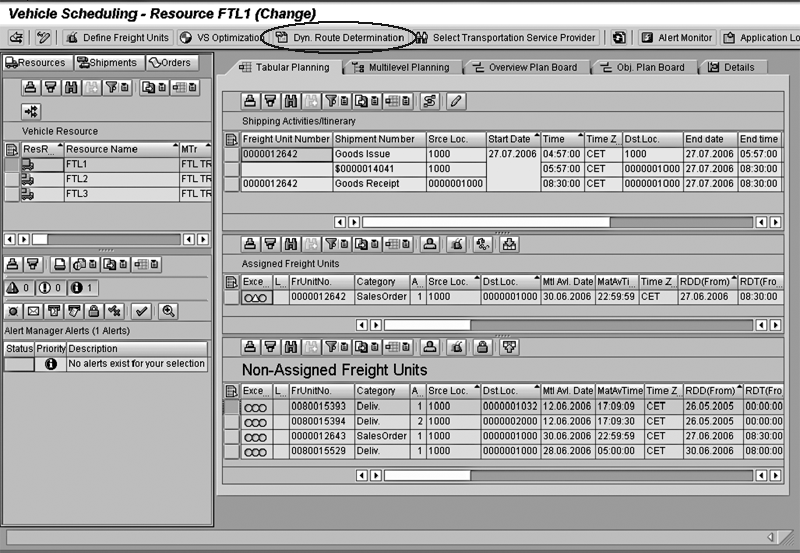Click the checkmark icon in alert toolbar

(x=141, y=310)
